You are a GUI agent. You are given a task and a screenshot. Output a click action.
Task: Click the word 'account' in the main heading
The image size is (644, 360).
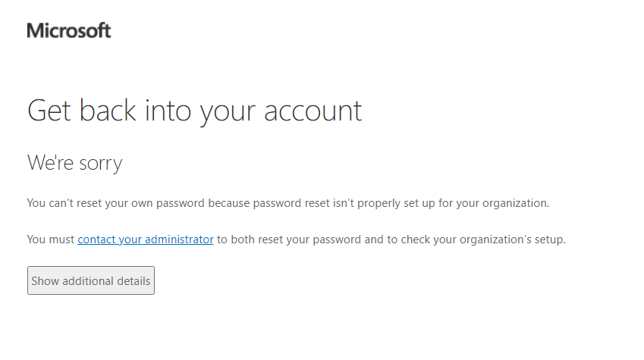313,111
